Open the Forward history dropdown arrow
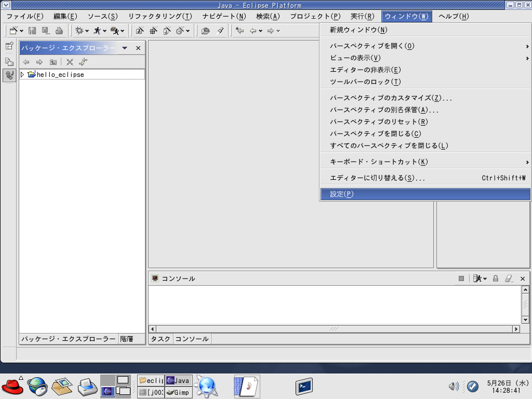Viewport: 532px width, 399px height. pyautogui.click(x=278, y=31)
